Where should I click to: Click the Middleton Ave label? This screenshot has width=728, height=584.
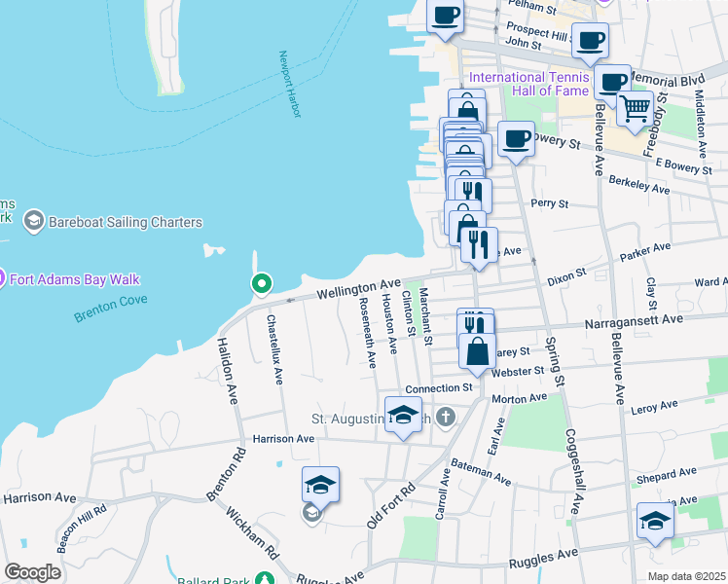coord(700,124)
